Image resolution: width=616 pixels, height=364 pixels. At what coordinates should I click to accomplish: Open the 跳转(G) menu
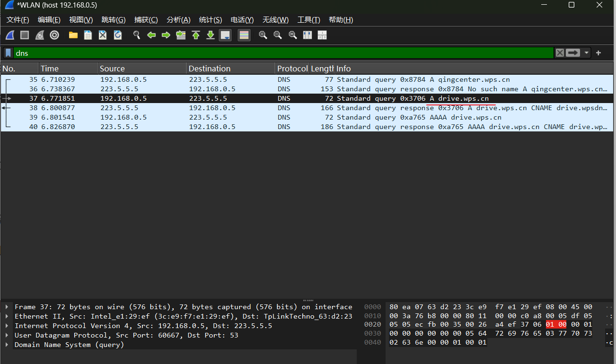(x=114, y=20)
